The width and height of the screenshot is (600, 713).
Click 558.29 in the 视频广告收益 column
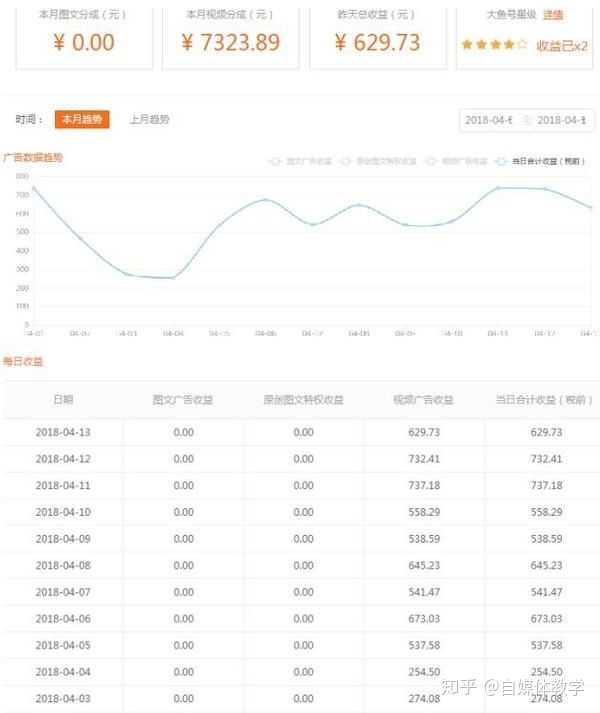[424, 512]
